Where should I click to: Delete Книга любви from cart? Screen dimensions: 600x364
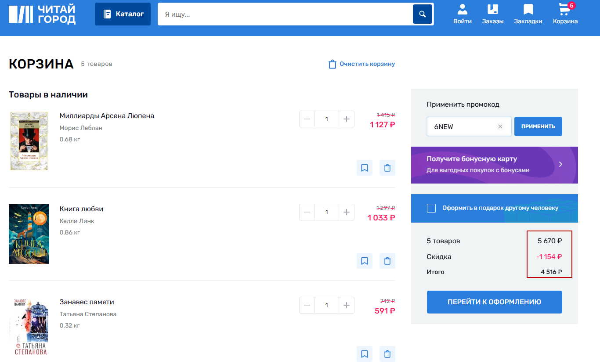point(387,261)
